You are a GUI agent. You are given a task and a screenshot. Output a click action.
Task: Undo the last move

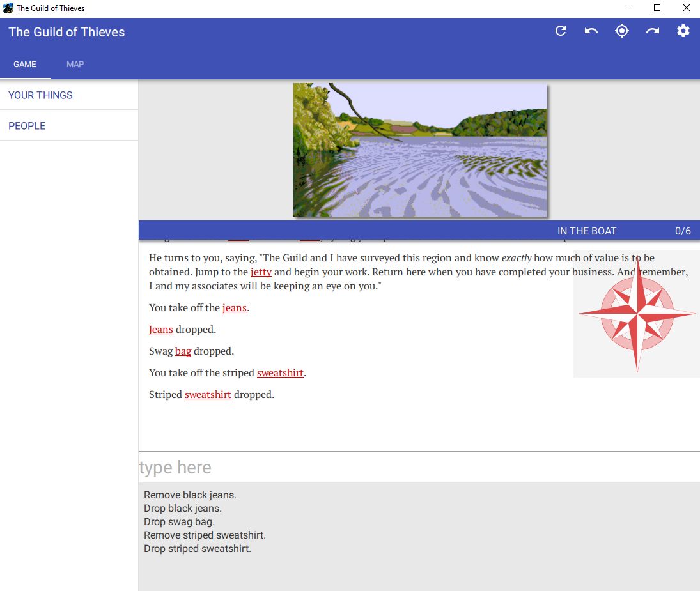coord(591,31)
